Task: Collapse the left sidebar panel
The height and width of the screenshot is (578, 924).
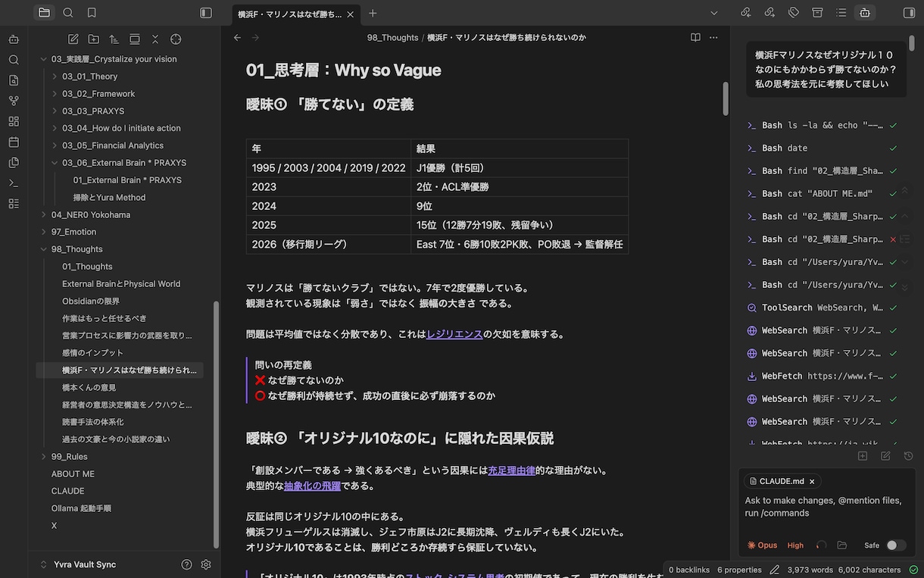Action: (206, 13)
